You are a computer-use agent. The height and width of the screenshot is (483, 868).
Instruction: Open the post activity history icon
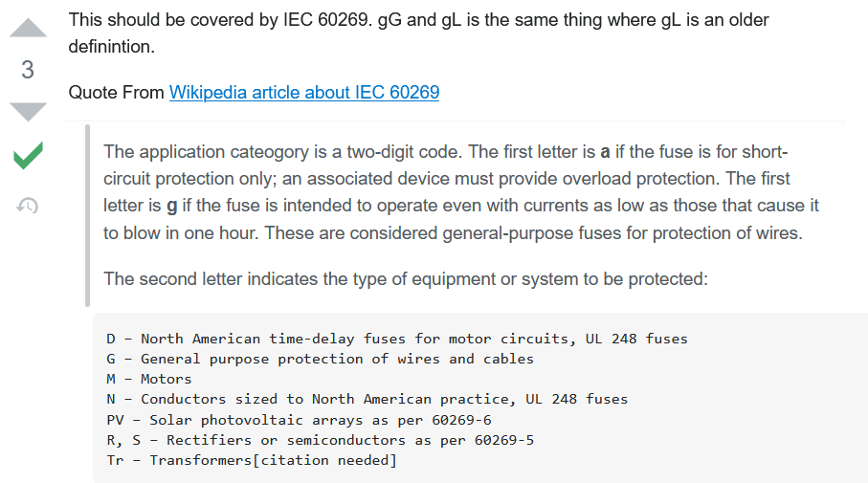[28, 205]
